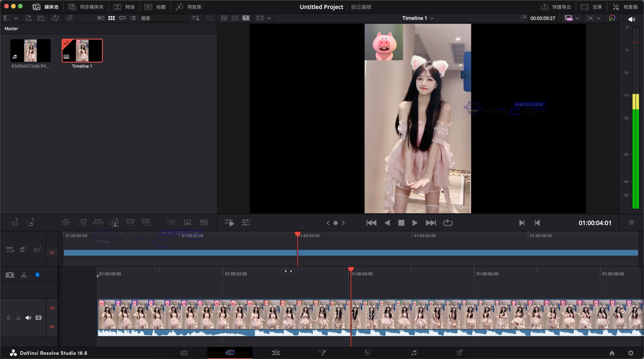644x359 pixels.
Task: Select the Timeline 1 thumbnail in the media pool
Action: click(82, 50)
